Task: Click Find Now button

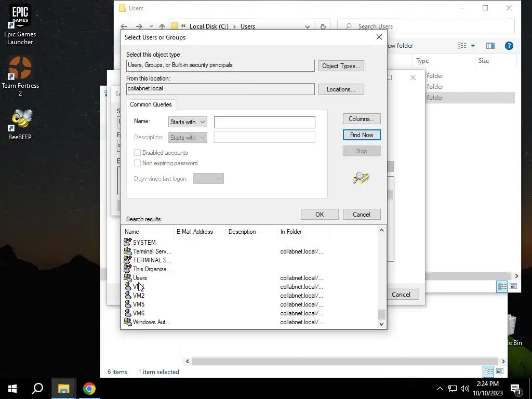Action: [x=362, y=135]
